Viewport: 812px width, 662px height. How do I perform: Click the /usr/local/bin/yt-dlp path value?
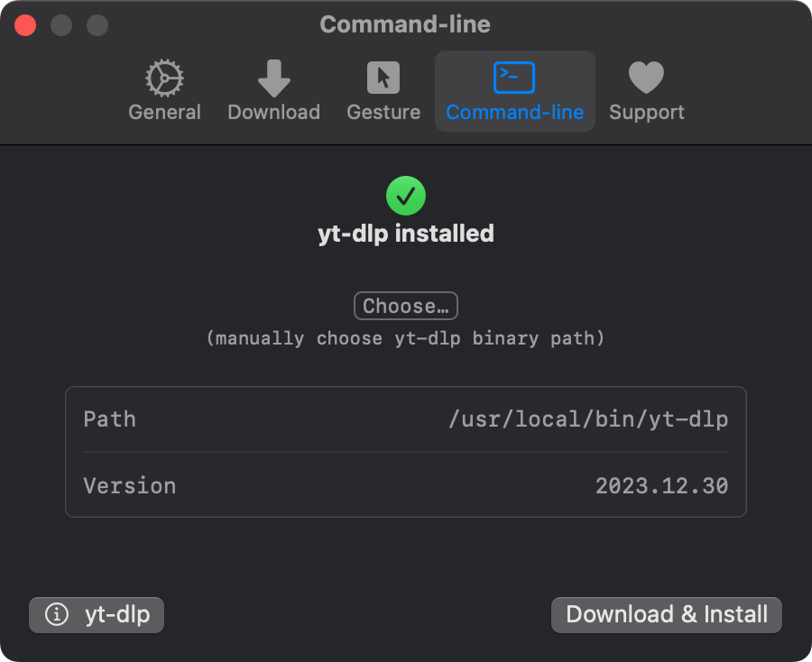(x=588, y=419)
